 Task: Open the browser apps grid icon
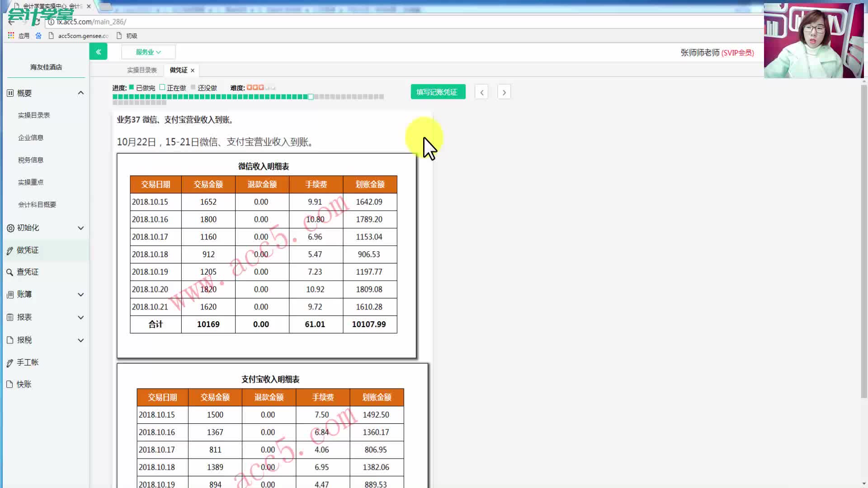pos(11,35)
